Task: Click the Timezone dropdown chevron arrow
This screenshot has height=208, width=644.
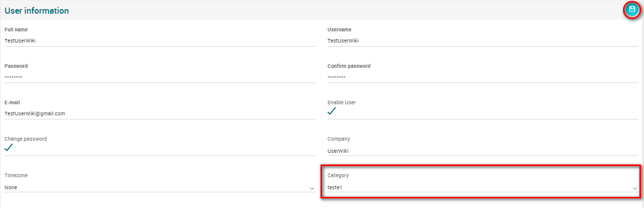Action: click(311, 188)
